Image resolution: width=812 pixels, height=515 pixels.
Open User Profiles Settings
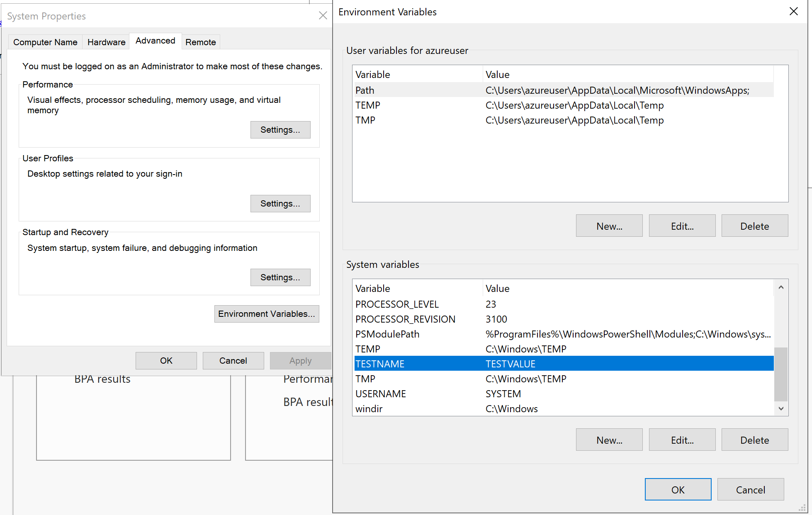click(280, 204)
